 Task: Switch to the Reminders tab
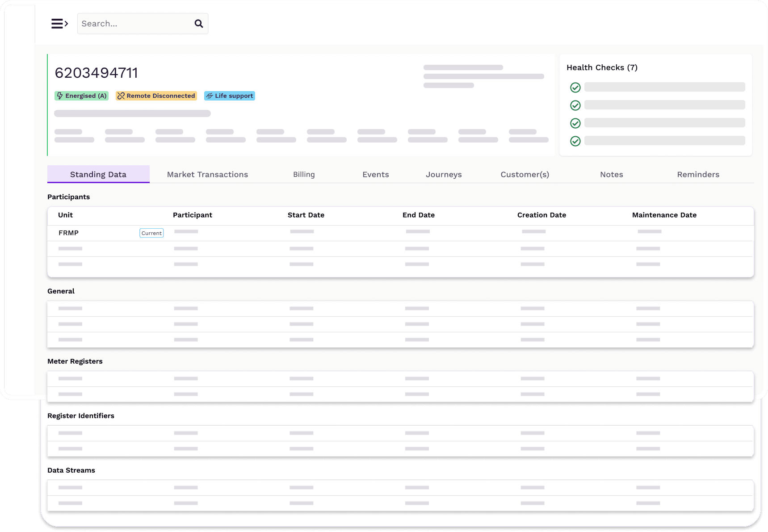698,174
